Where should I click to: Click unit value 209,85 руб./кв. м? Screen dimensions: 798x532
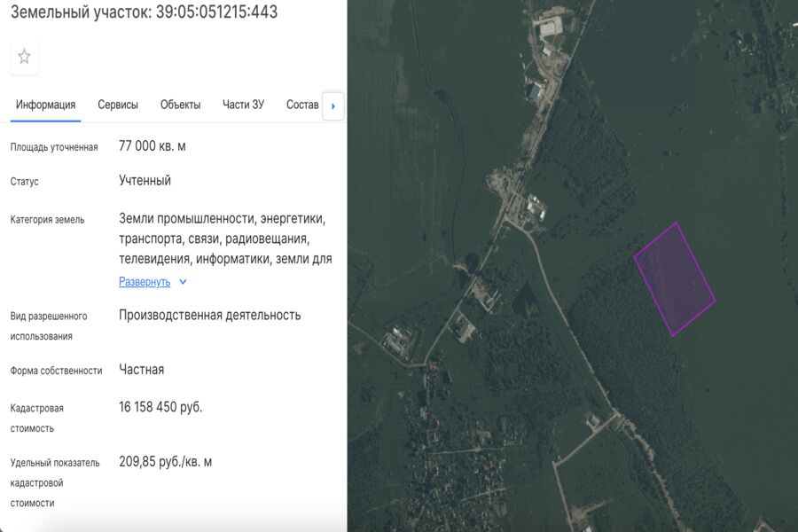165,462
